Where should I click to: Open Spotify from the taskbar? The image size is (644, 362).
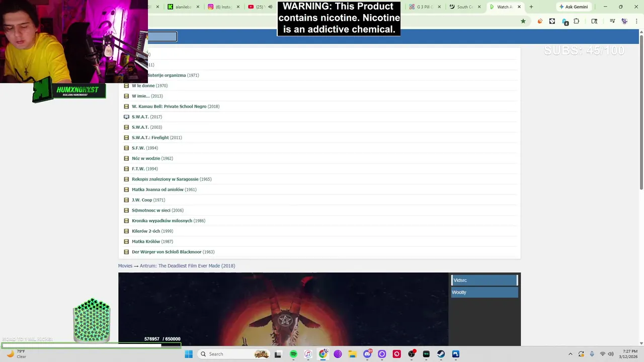tap(293, 354)
